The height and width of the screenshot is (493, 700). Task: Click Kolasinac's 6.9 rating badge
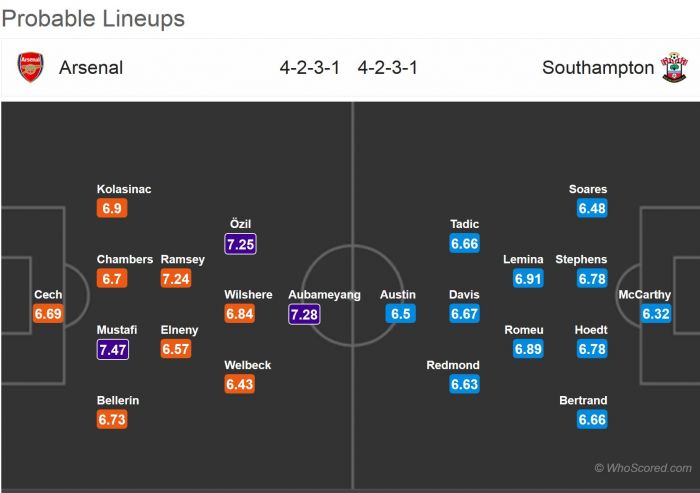click(x=112, y=209)
